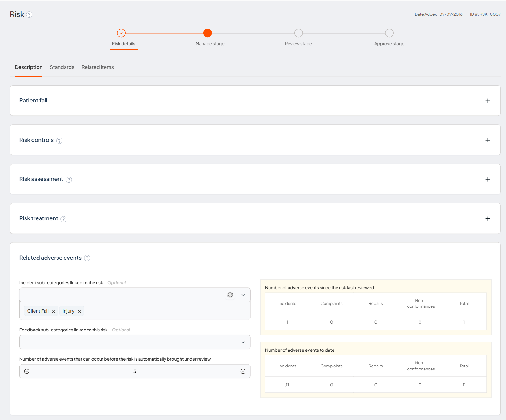Switch to the Description tab

29,67
